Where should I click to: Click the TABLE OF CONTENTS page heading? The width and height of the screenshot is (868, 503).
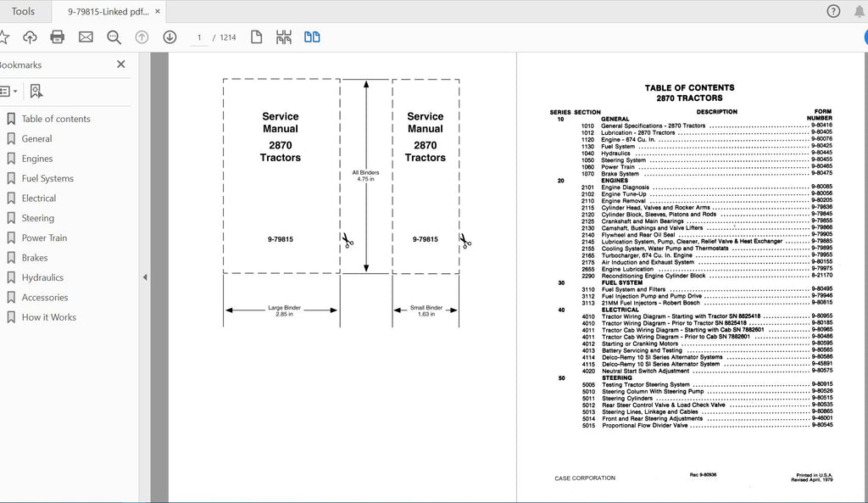pos(689,87)
